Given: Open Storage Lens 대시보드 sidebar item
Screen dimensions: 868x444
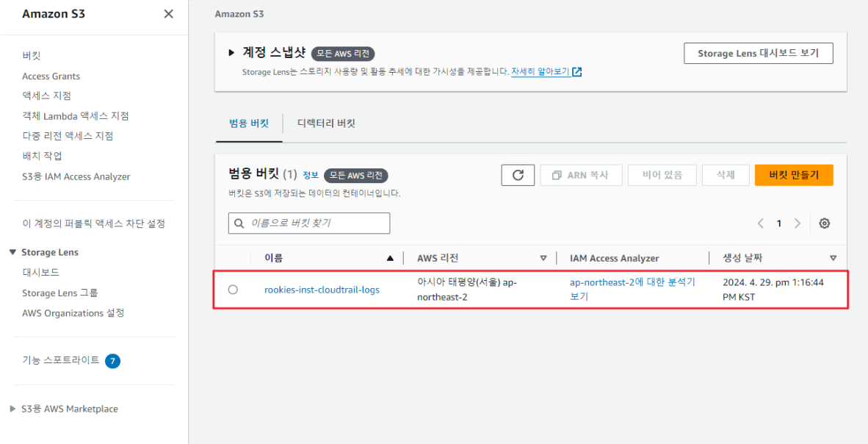Looking at the screenshot, I should (40, 272).
